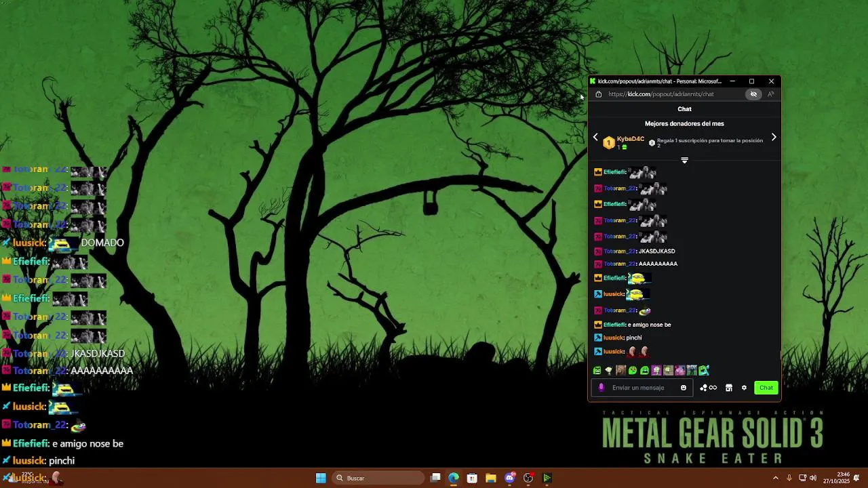
Task: Click the purple microphone icon in message box
Action: click(x=601, y=388)
